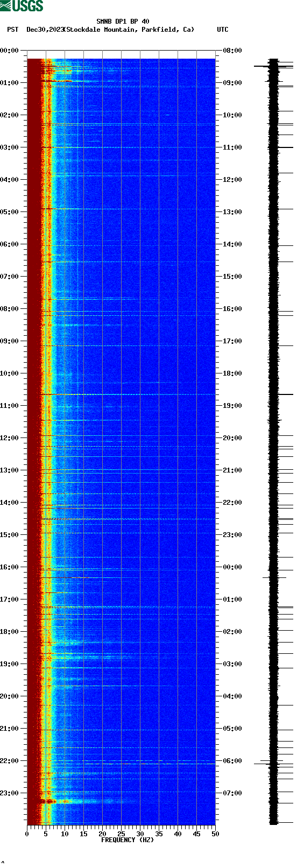
Task: Click the UTC '22:00' time label
Action: tap(232, 503)
